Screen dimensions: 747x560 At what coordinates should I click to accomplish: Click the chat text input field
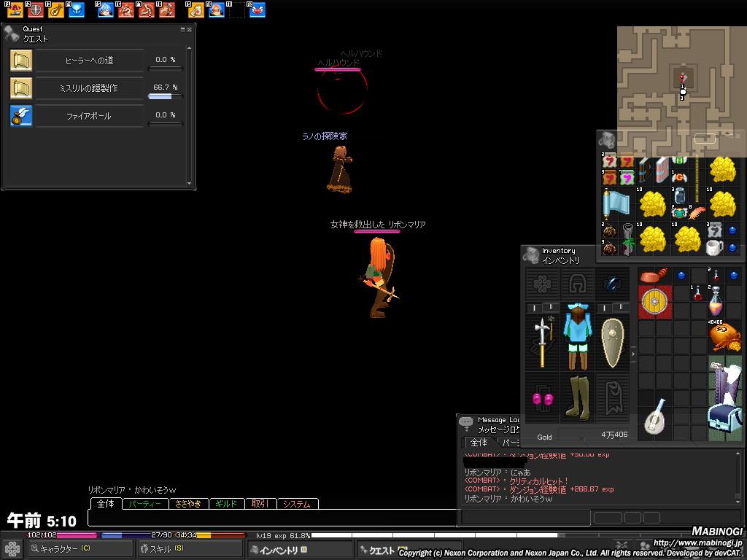(270, 518)
